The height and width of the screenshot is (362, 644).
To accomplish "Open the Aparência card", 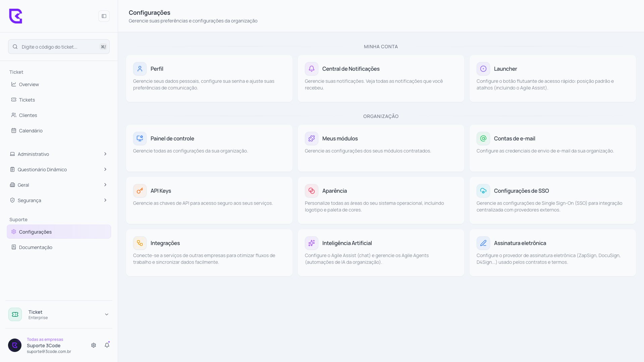I will click(381, 200).
